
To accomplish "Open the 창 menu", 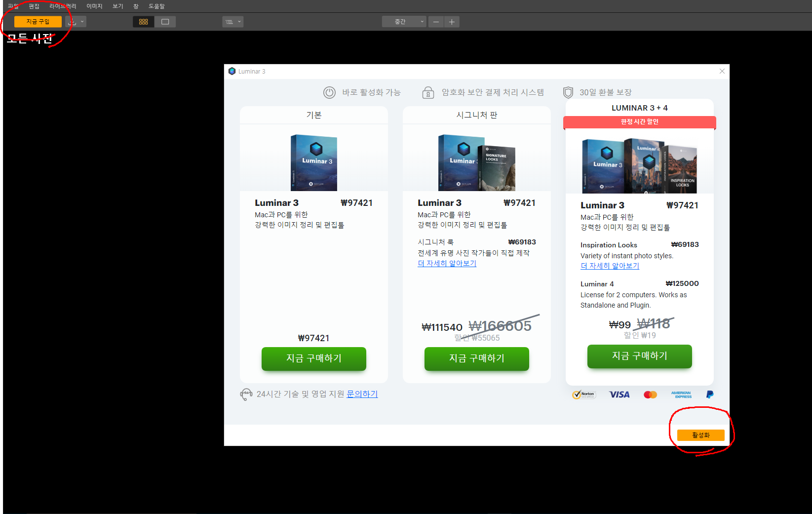I will [x=136, y=6].
